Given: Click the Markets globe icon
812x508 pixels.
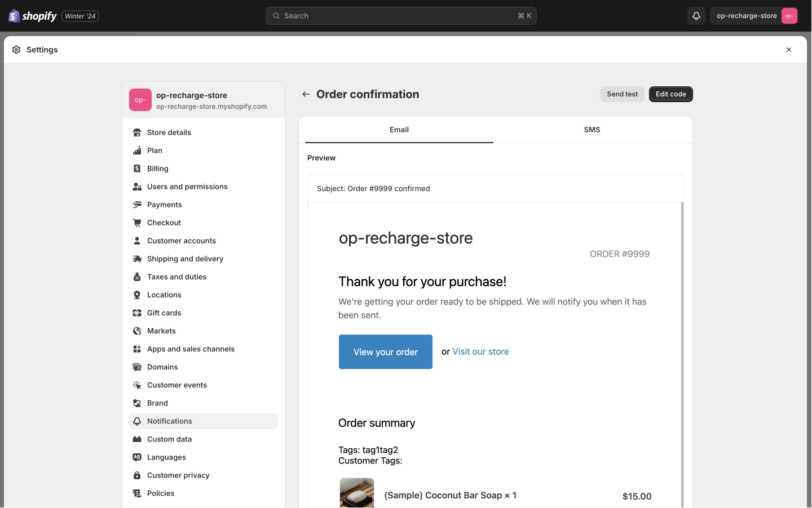Looking at the screenshot, I should point(137,331).
